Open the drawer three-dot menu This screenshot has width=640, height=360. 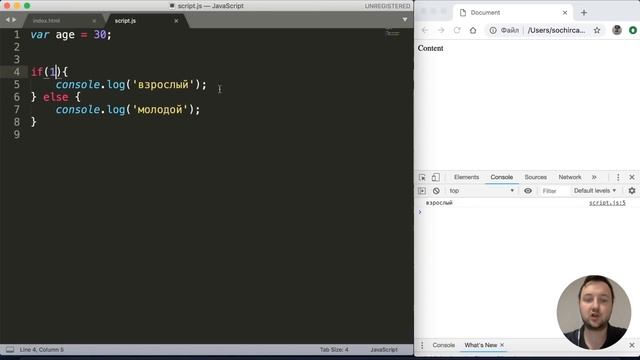click(x=422, y=345)
